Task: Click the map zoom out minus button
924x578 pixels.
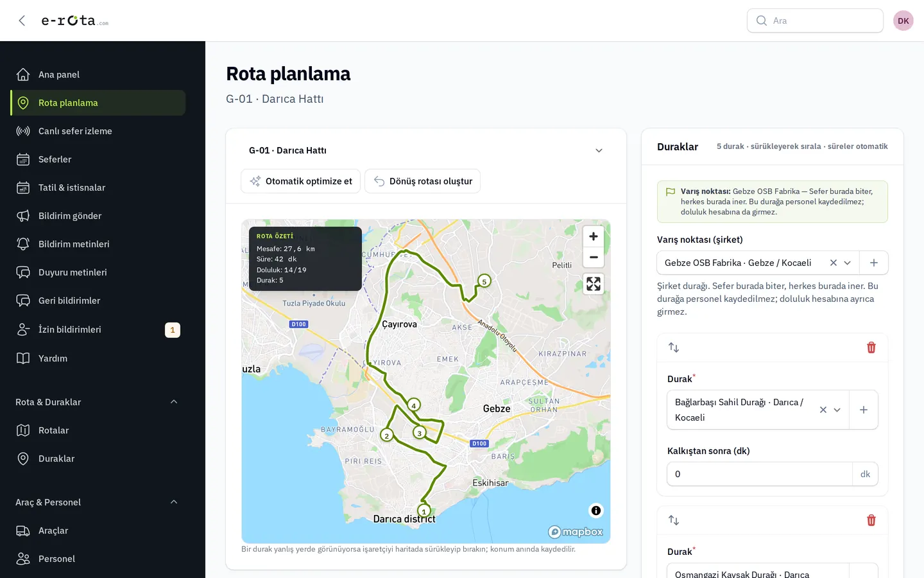Action: click(x=594, y=257)
